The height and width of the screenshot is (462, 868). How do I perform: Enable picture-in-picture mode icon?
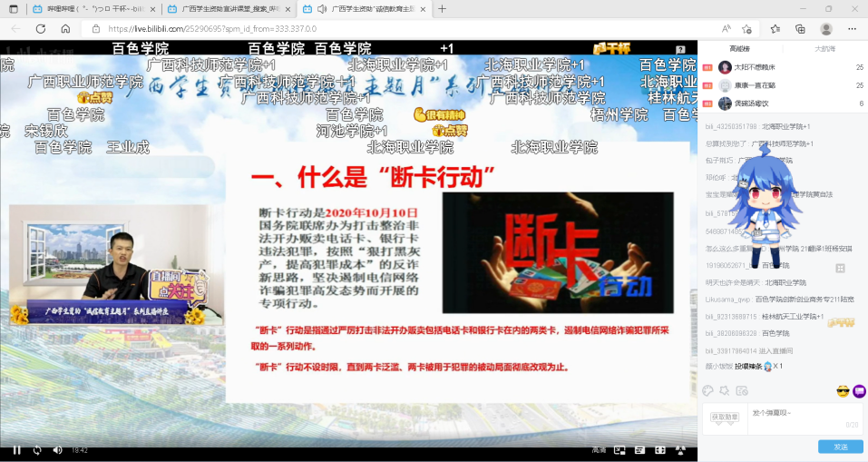pyautogui.click(x=619, y=450)
